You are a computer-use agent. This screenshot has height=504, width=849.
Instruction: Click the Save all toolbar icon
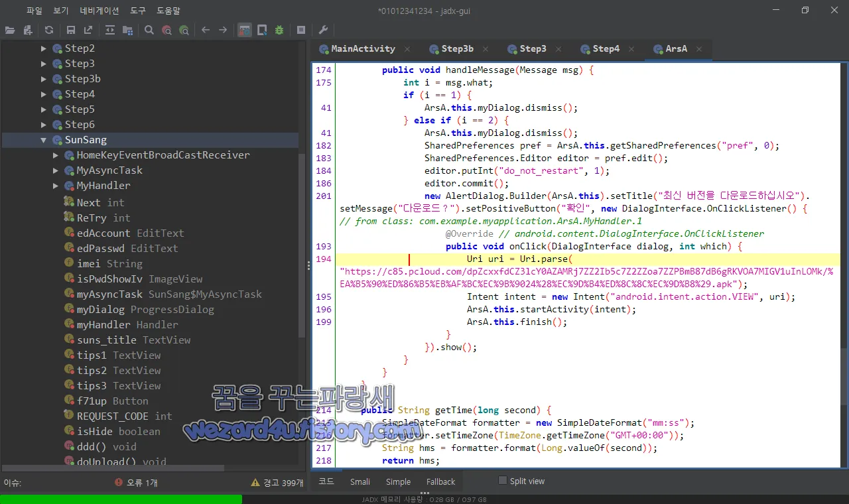[71, 30]
